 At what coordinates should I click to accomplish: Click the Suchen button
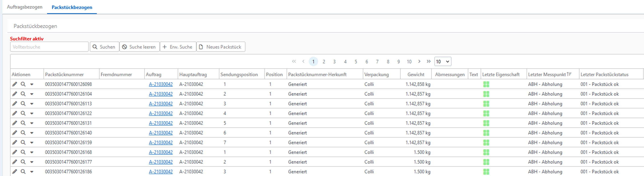pyautogui.click(x=104, y=47)
